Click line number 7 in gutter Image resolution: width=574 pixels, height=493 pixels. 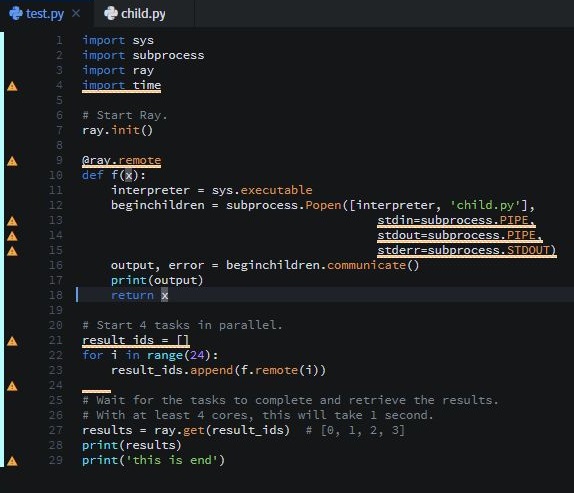[59, 130]
